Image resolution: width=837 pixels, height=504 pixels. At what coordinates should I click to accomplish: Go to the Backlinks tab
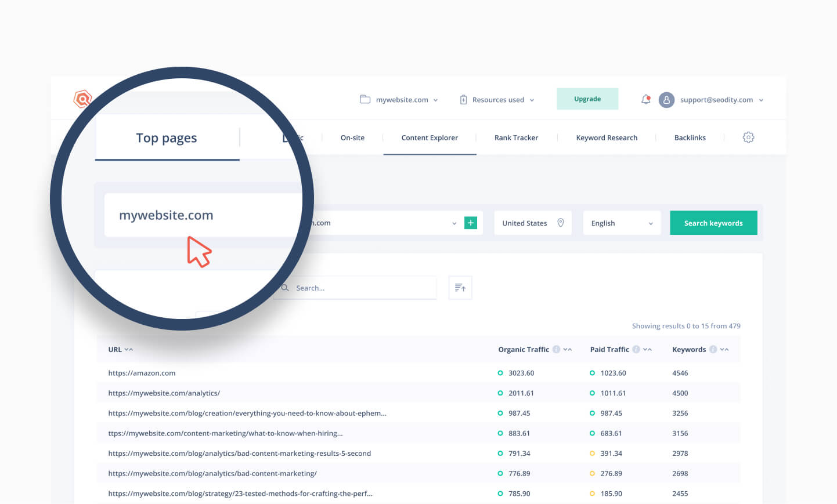tap(690, 137)
